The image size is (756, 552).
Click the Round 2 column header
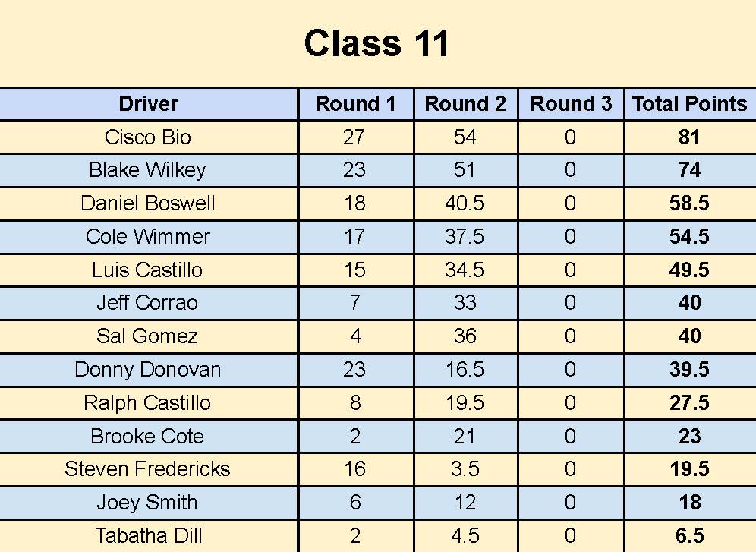pos(465,104)
